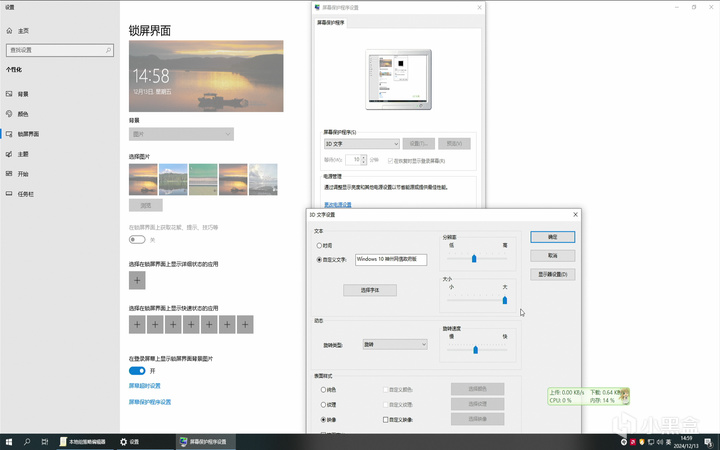Decrease wait minutes with spinner down arrow
The height and width of the screenshot is (450, 720).
point(364,162)
